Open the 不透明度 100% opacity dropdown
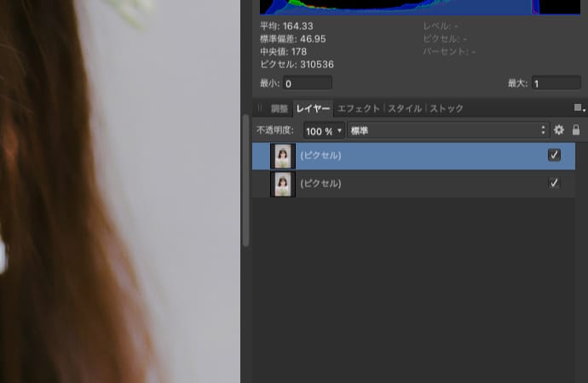 [324, 131]
